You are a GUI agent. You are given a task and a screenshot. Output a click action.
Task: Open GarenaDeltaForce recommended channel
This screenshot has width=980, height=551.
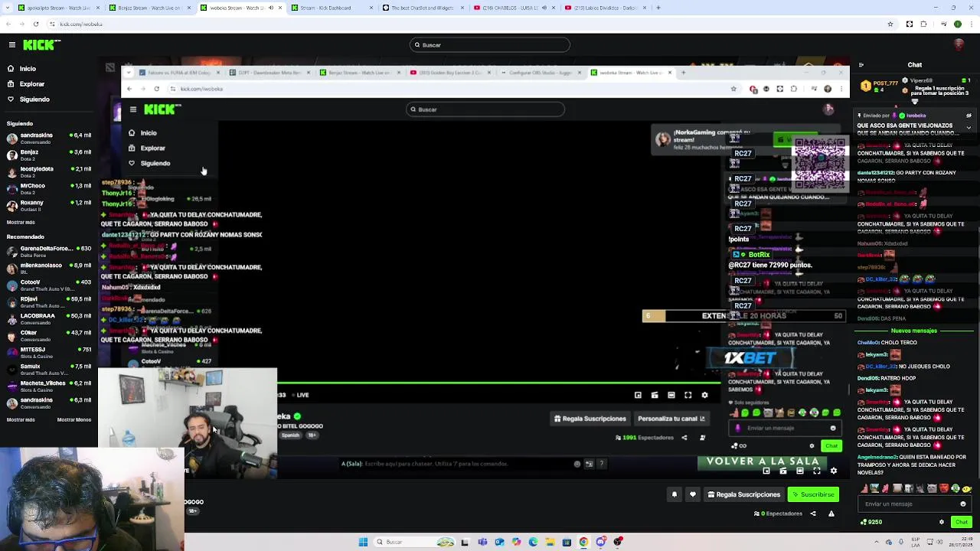point(49,252)
